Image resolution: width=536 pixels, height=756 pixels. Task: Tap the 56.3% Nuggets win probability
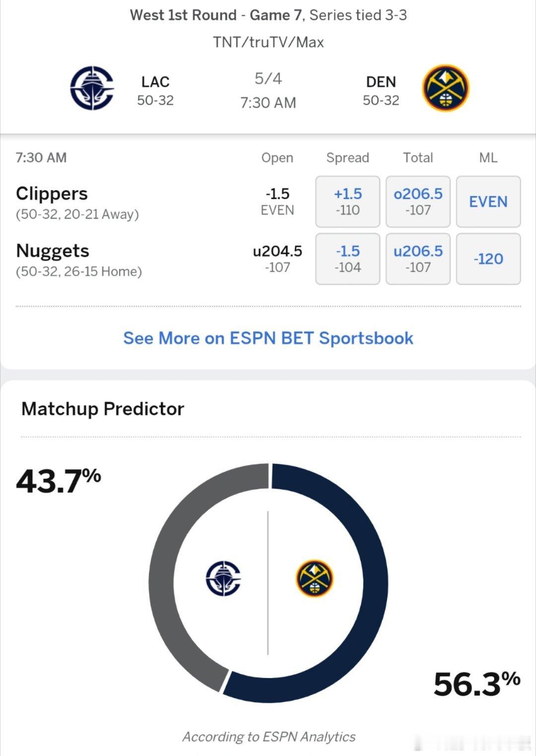(477, 684)
